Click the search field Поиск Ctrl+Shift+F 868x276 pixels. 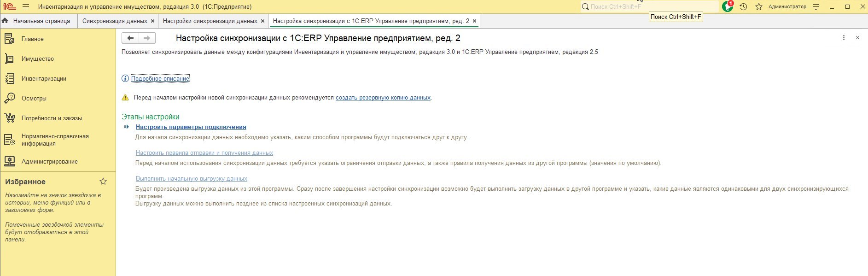(649, 7)
